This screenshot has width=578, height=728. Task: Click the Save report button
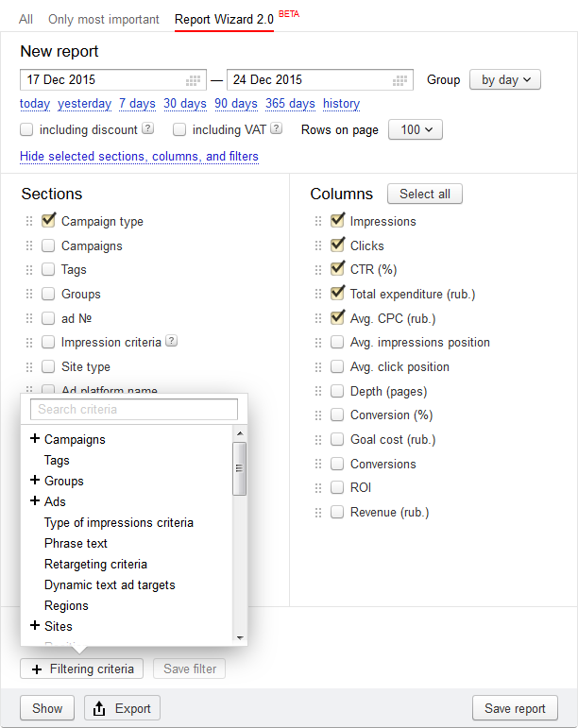coord(515,708)
